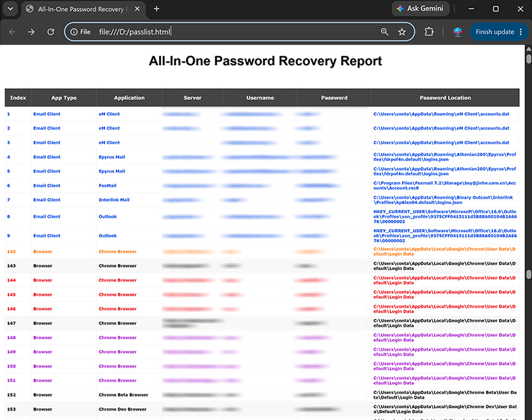Close the All-In-One Password Recovery tab
Image resolution: width=532 pixels, height=420 pixels.
tap(137, 9)
